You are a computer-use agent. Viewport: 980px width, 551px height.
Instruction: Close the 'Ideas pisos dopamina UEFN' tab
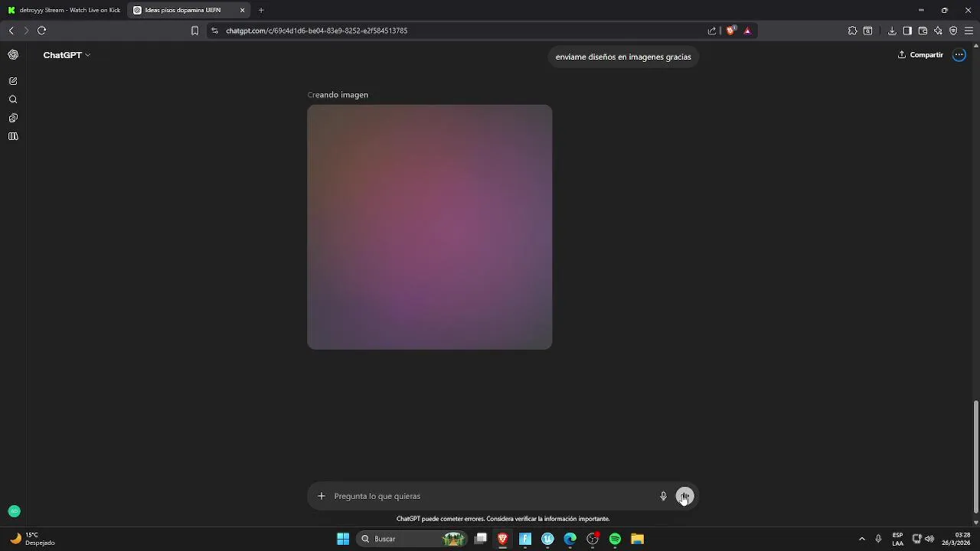click(x=243, y=11)
